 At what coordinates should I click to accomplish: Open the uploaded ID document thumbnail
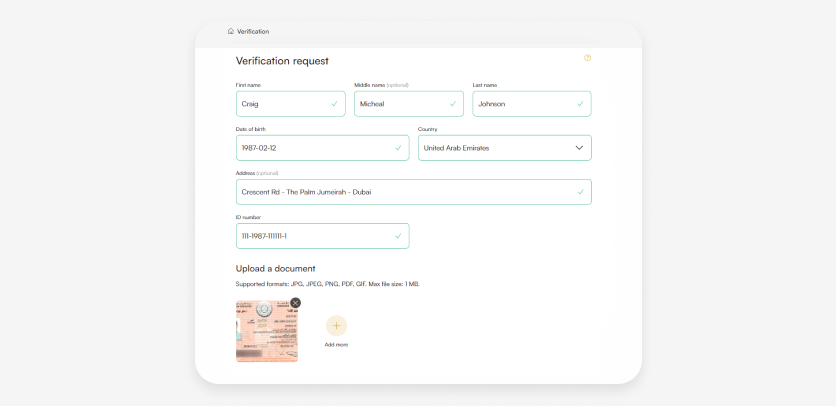[x=264, y=333]
